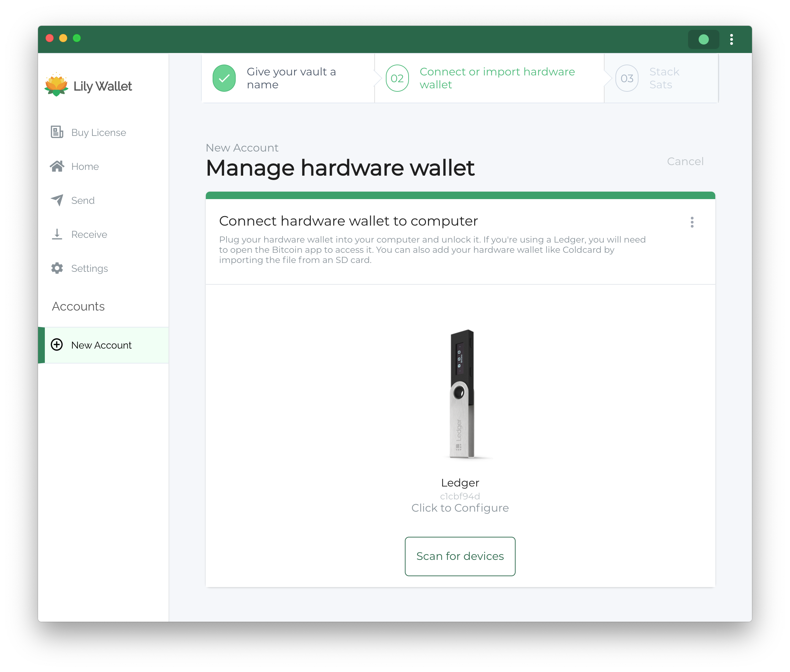This screenshot has width=790, height=672.
Task: Click Scan for devices button
Action: click(460, 555)
